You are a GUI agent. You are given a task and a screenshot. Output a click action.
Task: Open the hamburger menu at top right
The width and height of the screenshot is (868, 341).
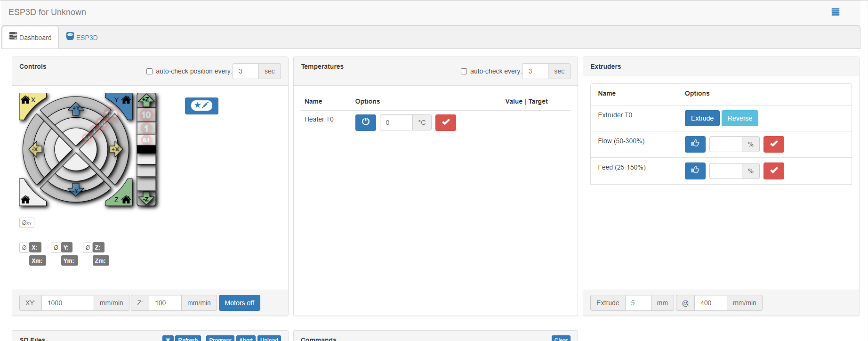835,12
